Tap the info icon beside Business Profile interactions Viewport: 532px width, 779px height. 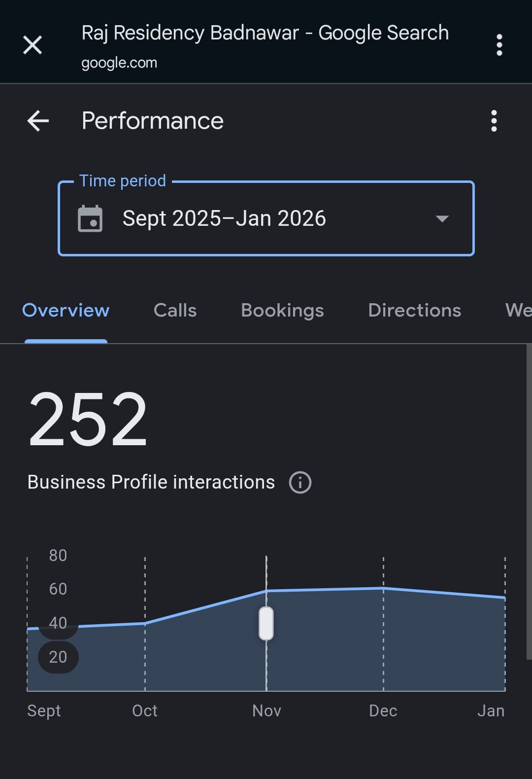click(300, 482)
